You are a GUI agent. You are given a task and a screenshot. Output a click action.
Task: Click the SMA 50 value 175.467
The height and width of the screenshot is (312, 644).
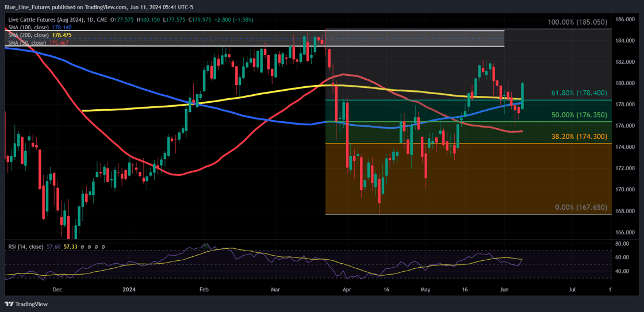click(58, 43)
